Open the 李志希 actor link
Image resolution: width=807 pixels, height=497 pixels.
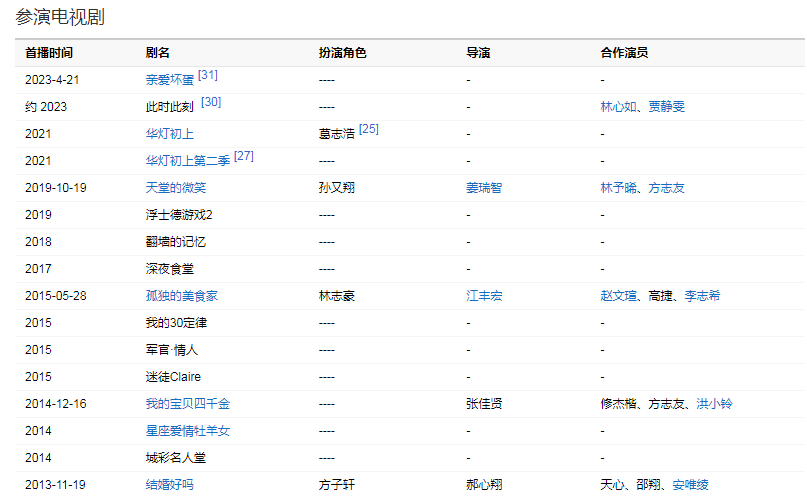[702, 296]
